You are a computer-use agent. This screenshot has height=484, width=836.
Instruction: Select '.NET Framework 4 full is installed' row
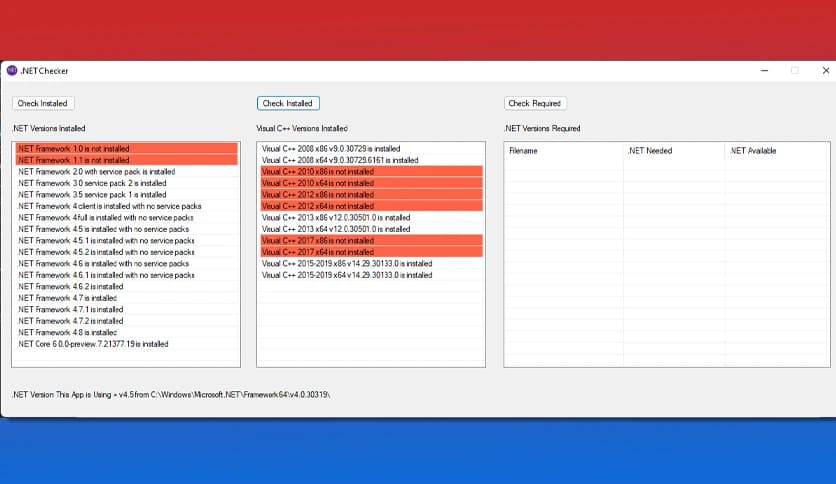pos(126,217)
